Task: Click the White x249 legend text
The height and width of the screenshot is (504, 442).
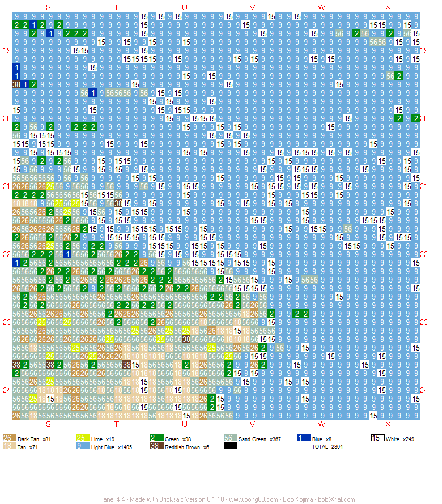Action: [400, 439]
